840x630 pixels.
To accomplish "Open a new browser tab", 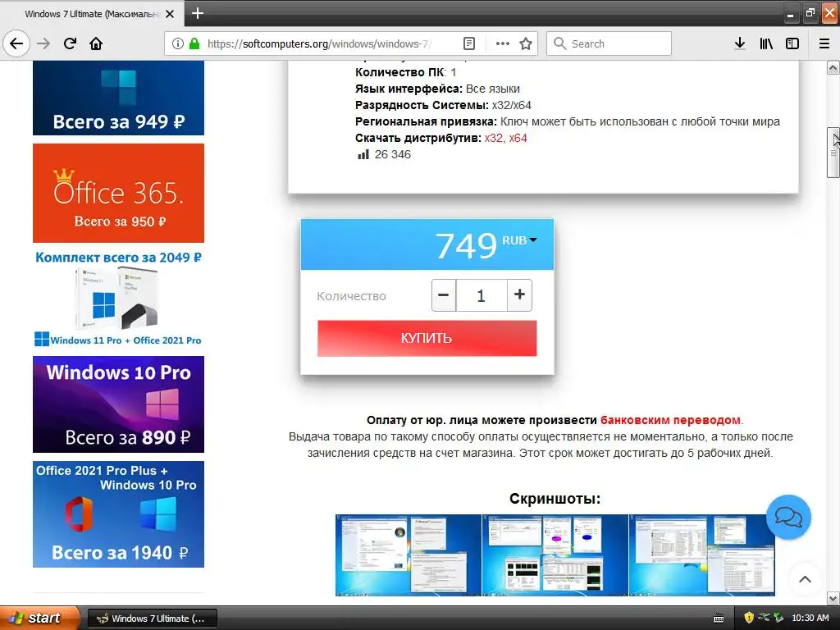I will (x=197, y=13).
